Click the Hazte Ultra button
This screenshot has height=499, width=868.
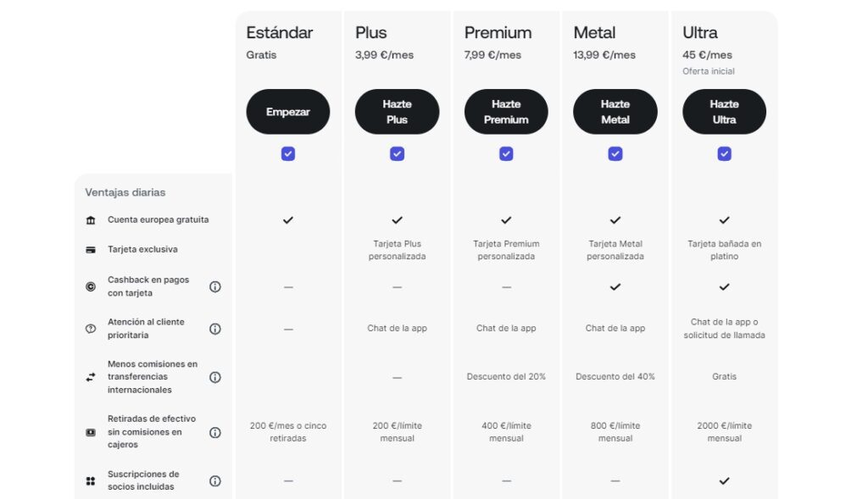click(724, 111)
